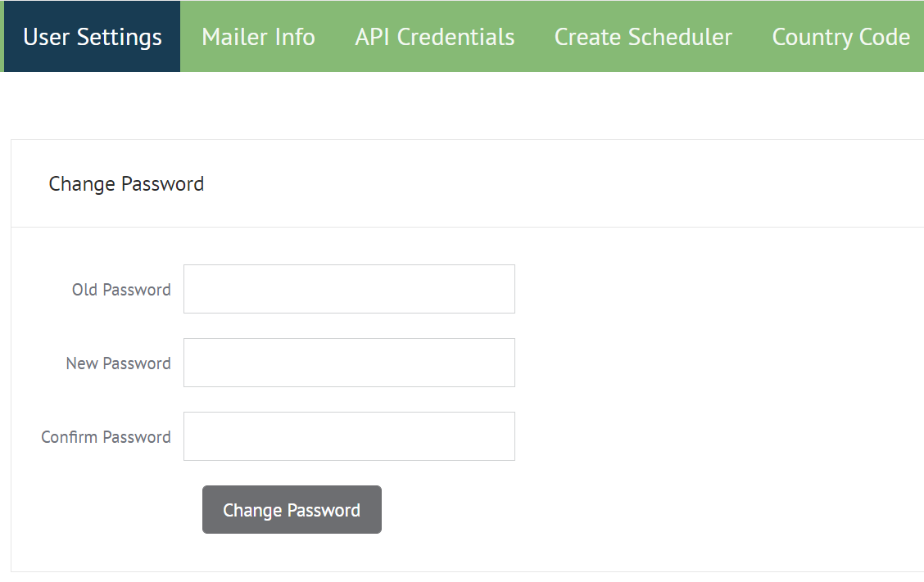The height and width of the screenshot is (582, 924).
Task: Open the Create Scheduler tab
Action: pos(643,37)
